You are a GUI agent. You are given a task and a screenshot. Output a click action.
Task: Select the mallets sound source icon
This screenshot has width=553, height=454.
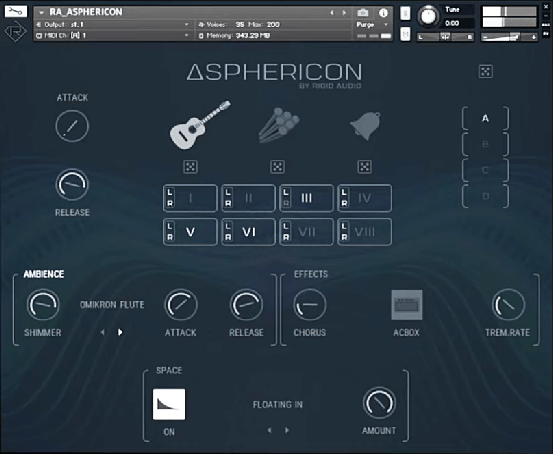pyautogui.click(x=279, y=126)
